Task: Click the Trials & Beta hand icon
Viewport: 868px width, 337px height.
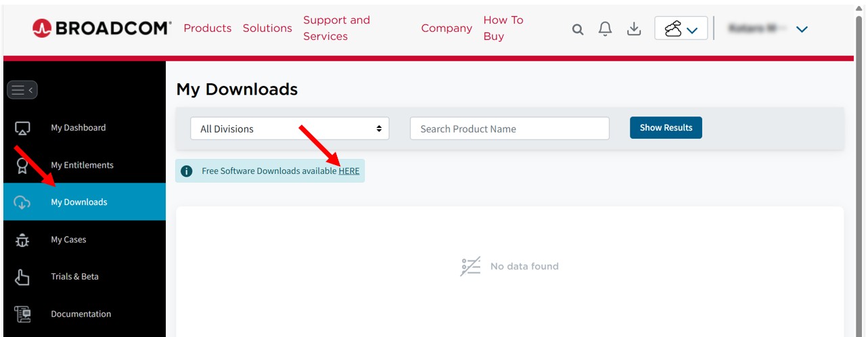Action: click(x=22, y=277)
